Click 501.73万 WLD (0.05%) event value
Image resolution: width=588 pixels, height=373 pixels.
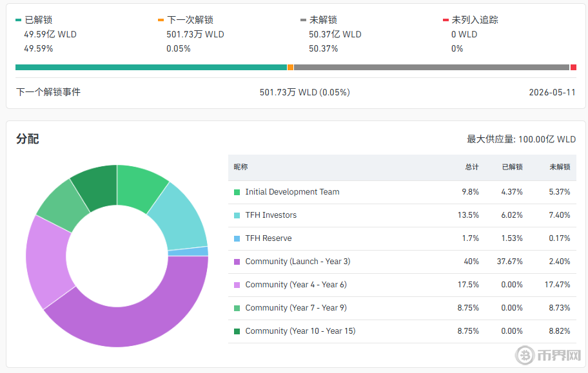pyautogui.click(x=304, y=92)
